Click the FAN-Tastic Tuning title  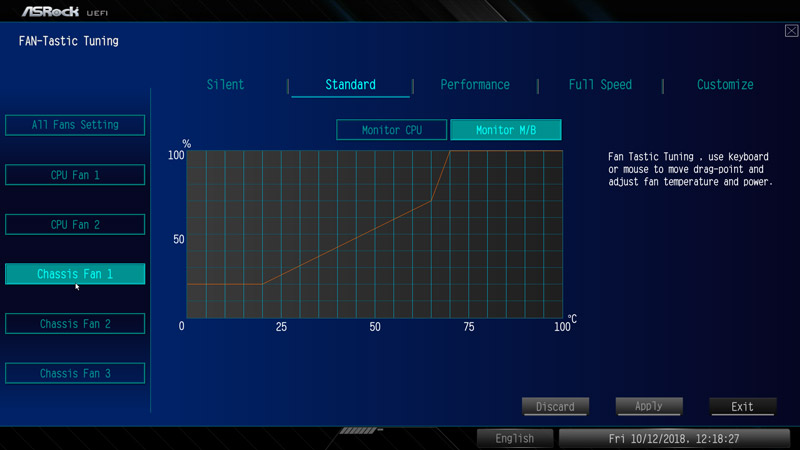tap(68, 41)
